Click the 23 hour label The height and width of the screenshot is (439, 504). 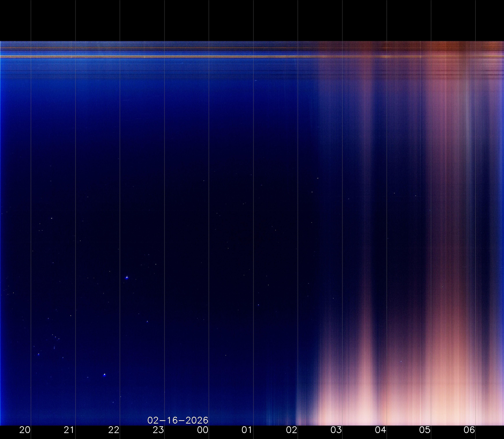pyautogui.click(x=158, y=430)
